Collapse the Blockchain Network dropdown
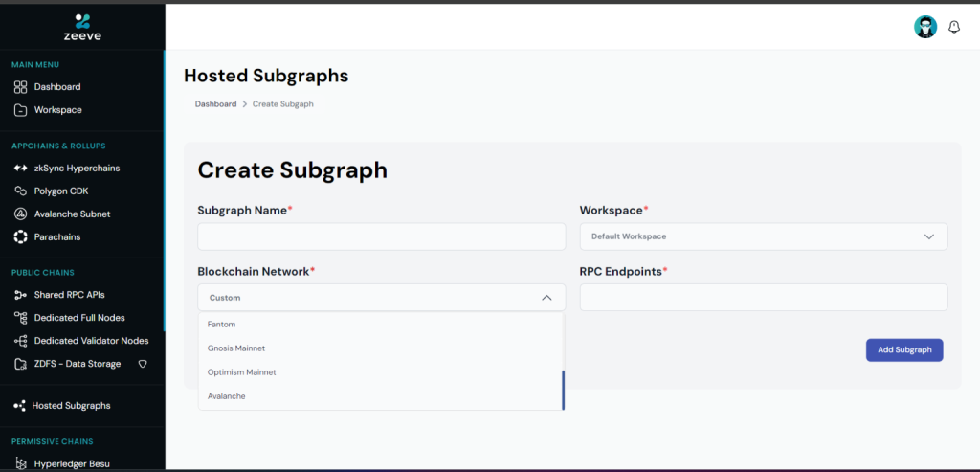This screenshot has width=980, height=472. (546, 298)
